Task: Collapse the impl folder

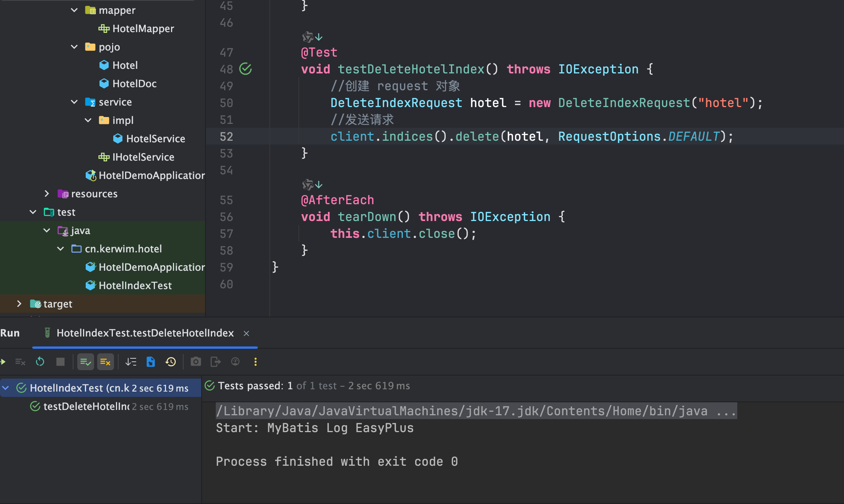Action: [x=88, y=120]
